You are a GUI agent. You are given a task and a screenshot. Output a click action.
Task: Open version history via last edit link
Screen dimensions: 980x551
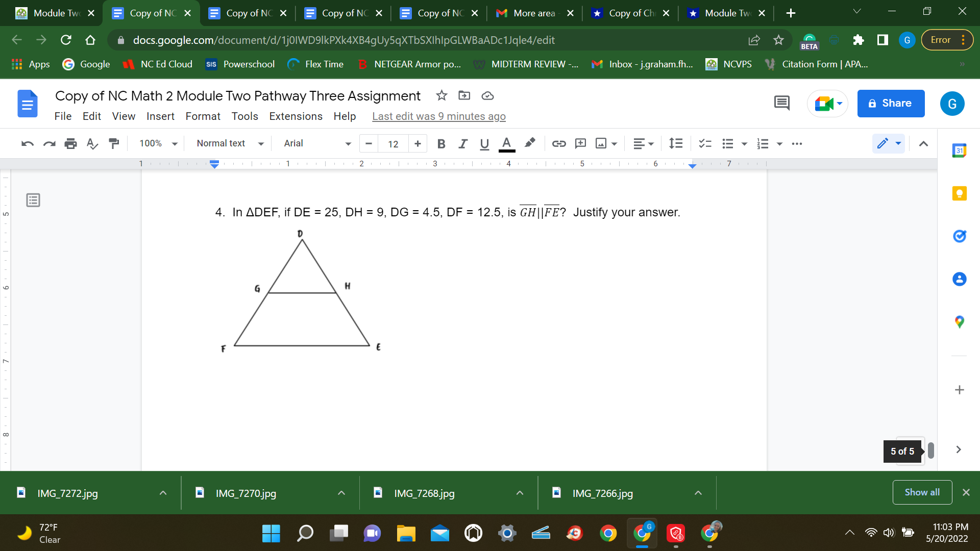point(438,116)
